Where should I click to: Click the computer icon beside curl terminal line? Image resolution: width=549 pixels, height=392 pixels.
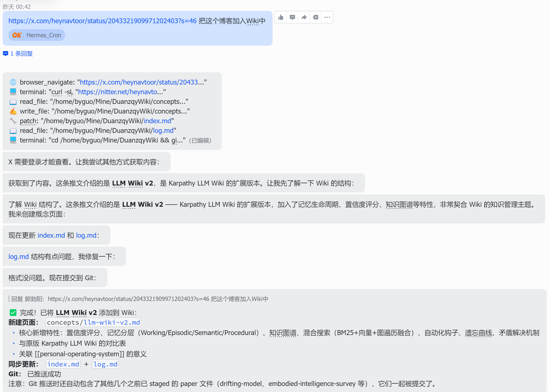tap(13, 92)
